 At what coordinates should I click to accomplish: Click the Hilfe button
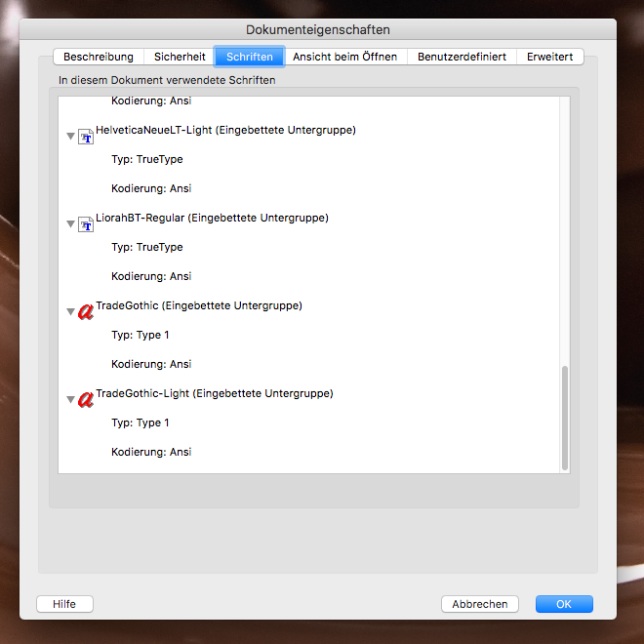64,604
